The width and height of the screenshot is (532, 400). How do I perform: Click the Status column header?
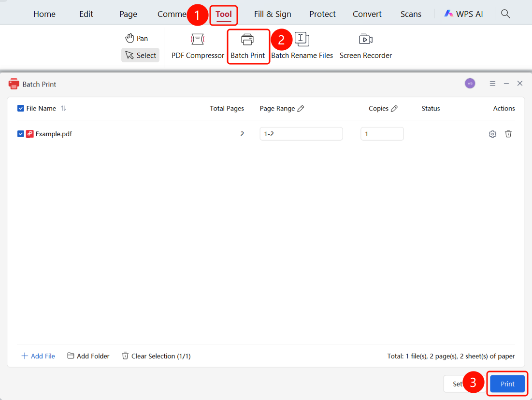pyautogui.click(x=431, y=109)
